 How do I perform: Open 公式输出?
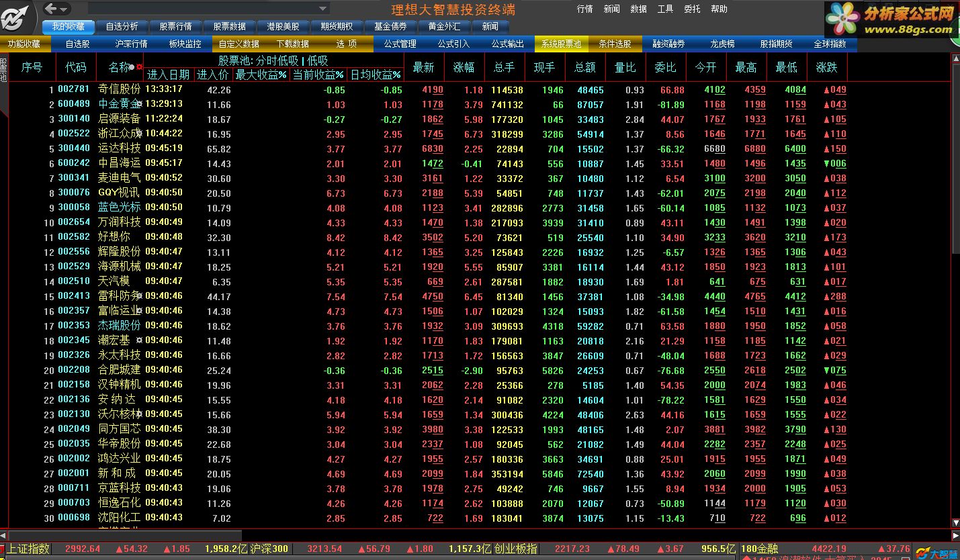(x=508, y=44)
